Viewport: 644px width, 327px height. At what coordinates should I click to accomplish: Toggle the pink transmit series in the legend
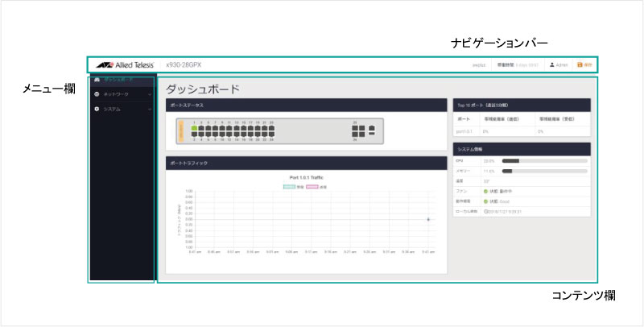coord(313,185)
